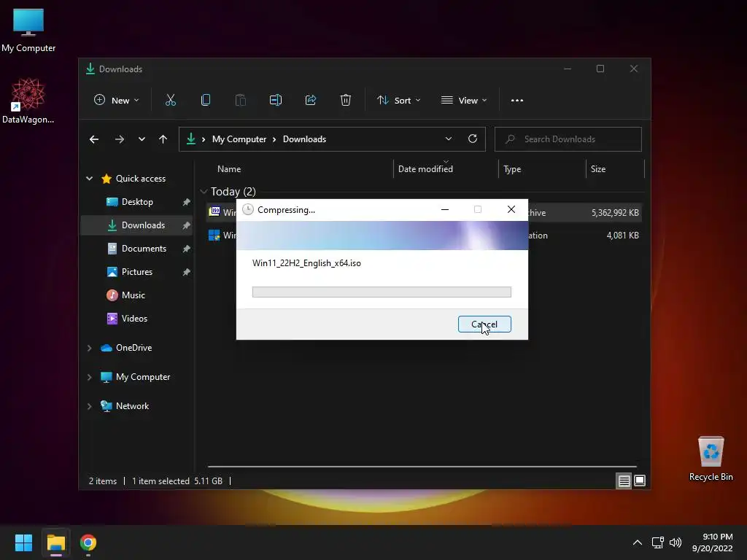Click the Paste icon in toolbar
Screen dimensions: 747x560
click(241, 100)
